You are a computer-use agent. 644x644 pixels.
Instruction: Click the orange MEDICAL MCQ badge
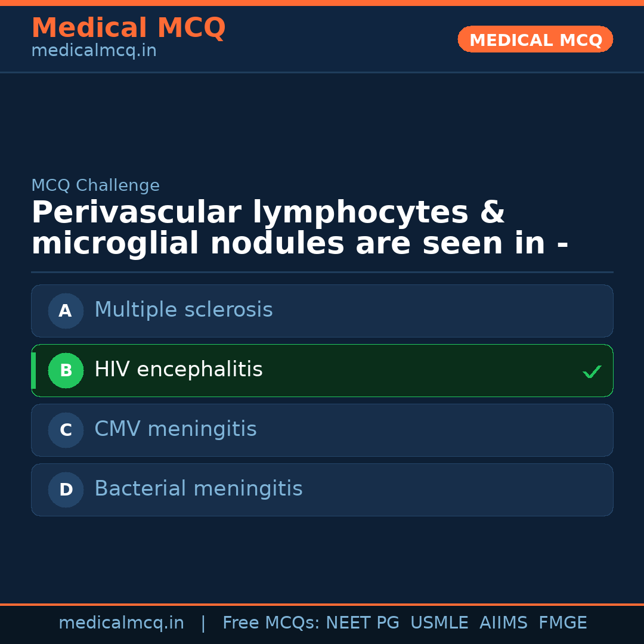535,40
